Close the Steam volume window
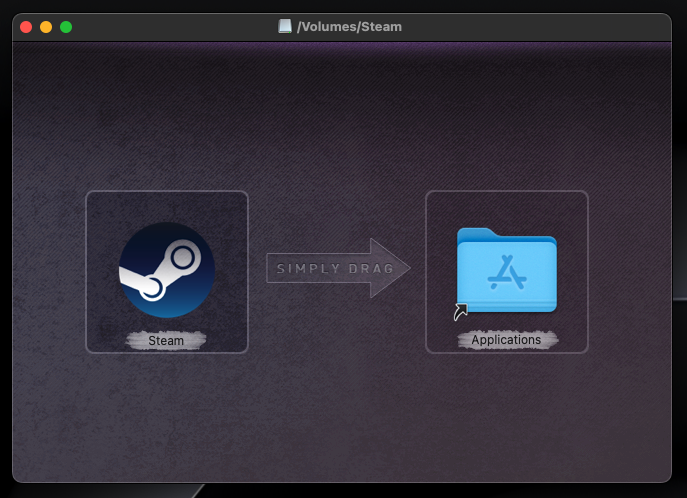The height and width of the screenshot is (498, 687). pos(26,27)
